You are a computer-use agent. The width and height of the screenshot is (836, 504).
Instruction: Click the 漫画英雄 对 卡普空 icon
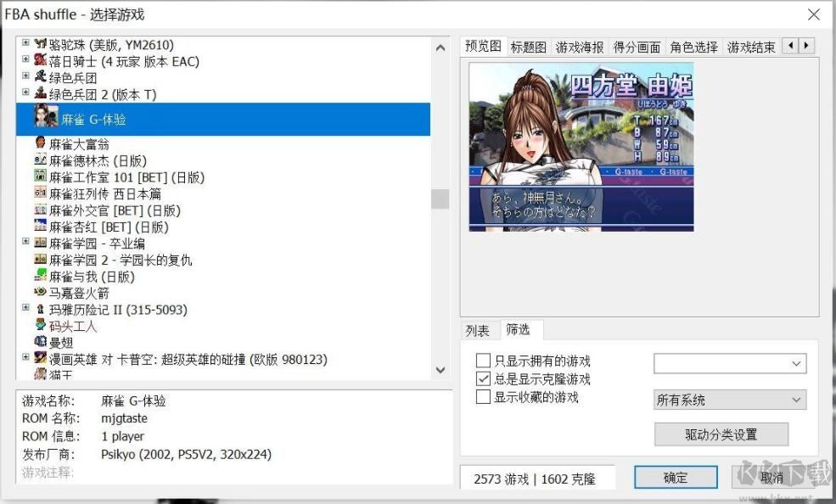tap(41, 358)
